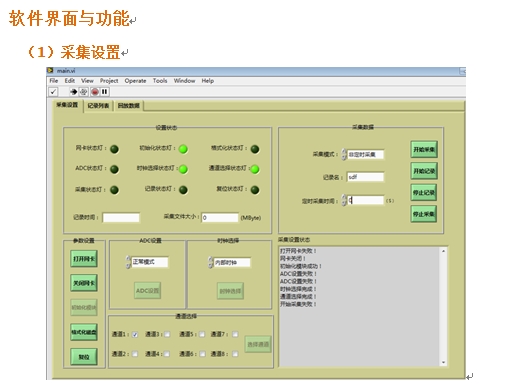Click the stepper arrows beside 内部时钟

(x=210, y=263)
